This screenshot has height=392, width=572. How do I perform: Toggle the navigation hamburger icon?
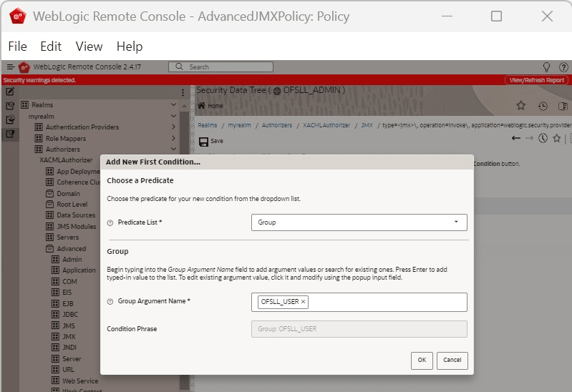(11, 67)
